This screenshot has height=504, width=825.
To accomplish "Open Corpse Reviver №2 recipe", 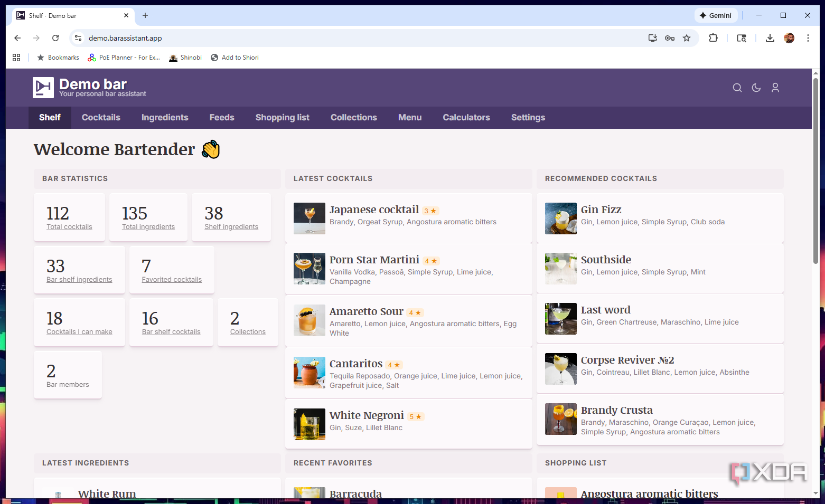I will (627, 360).
